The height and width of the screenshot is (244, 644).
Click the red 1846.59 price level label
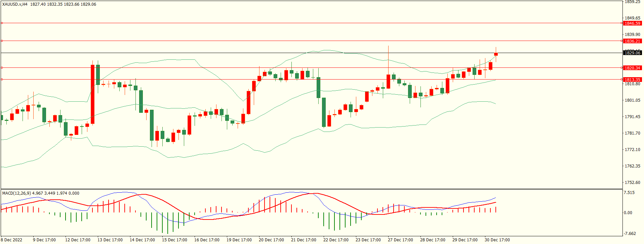(632, 23)
